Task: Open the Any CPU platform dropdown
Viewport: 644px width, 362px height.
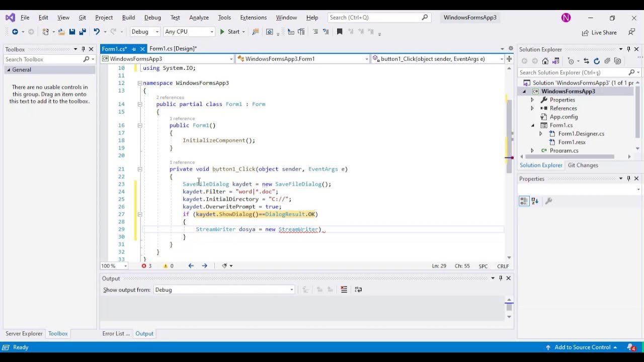Action: [x=189, y=32]
